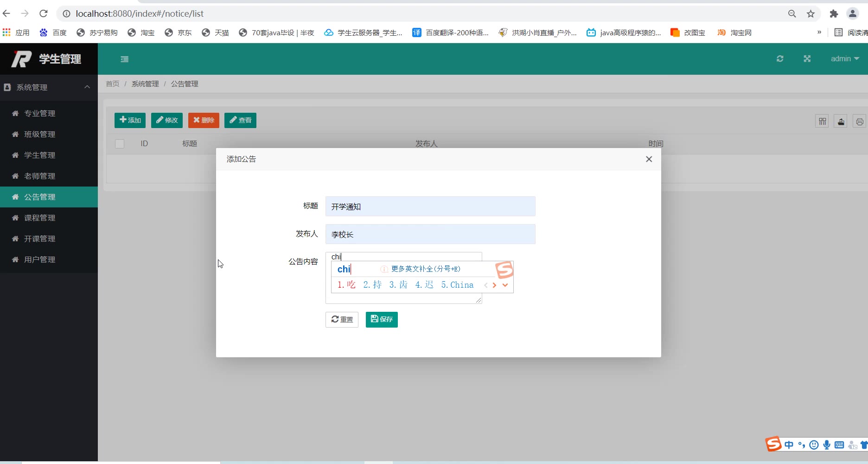Click Sogou IME punctuation toggle
This screenshot has width=868, height=464.
point(801,445)
